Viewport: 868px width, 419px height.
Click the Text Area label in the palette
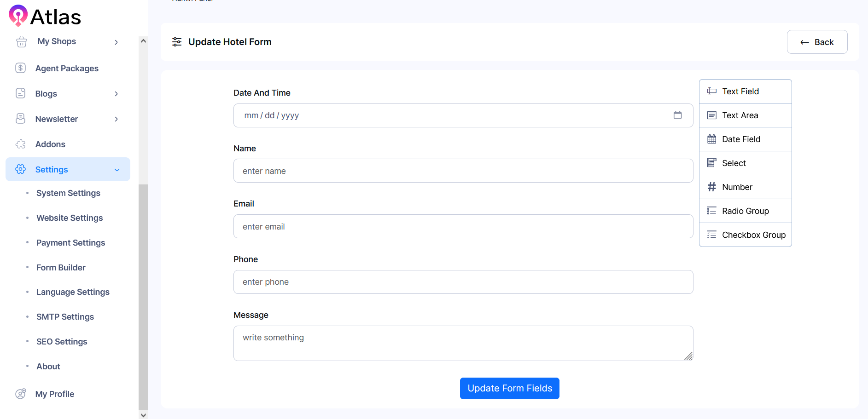[740, 115]
